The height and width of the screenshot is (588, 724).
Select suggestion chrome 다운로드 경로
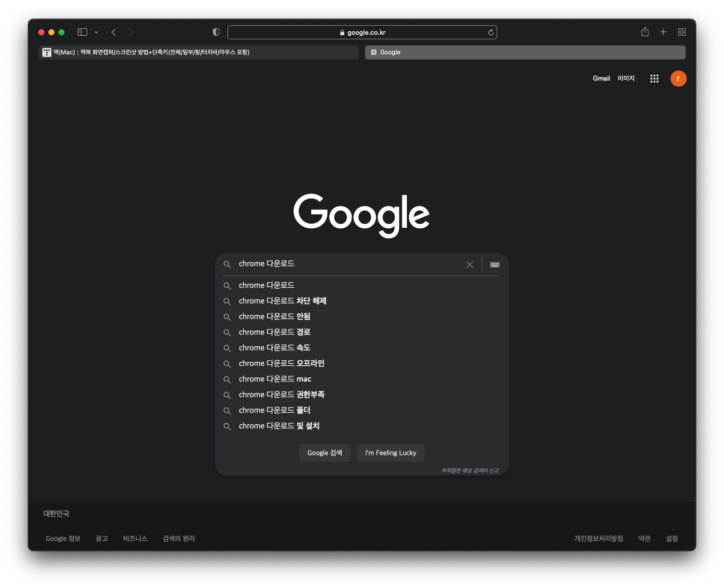point(362,332)
